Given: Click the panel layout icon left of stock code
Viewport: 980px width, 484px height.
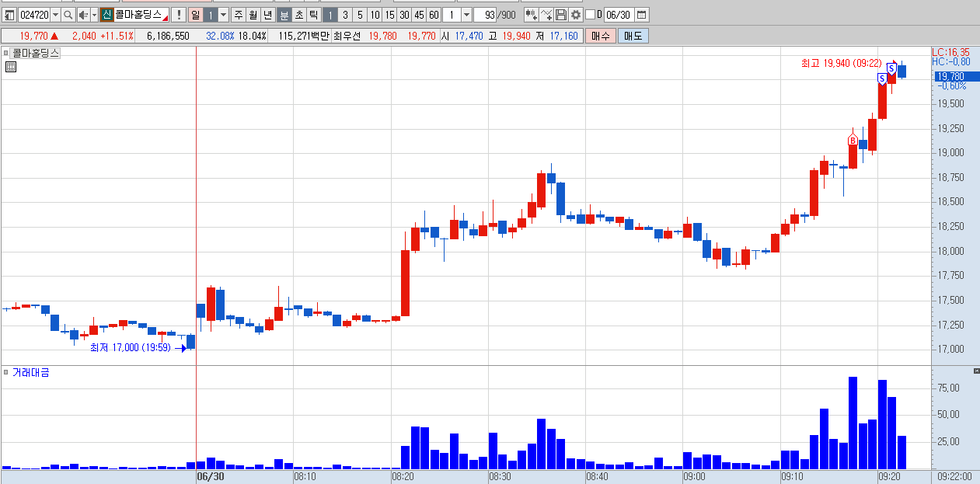Looking at the screenshot, I should pyautogui.click(x=9, y=15).
